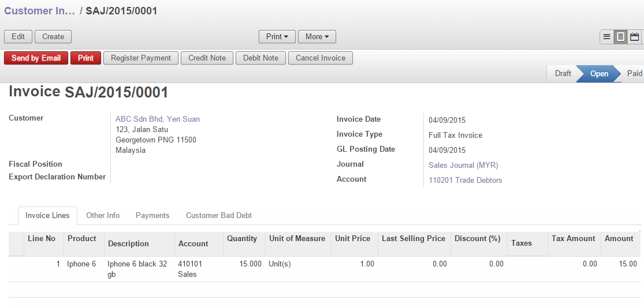Viewport: 644px width, 308px height.
Task: Switch to the Payments tab
Action: pyautogui.click(x=152, y=216)
